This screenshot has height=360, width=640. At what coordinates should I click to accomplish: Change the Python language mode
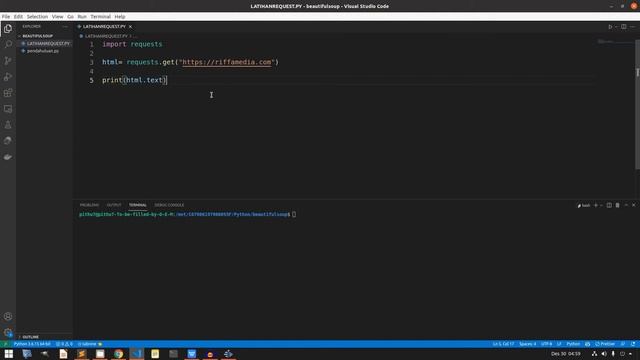point(573,344)
